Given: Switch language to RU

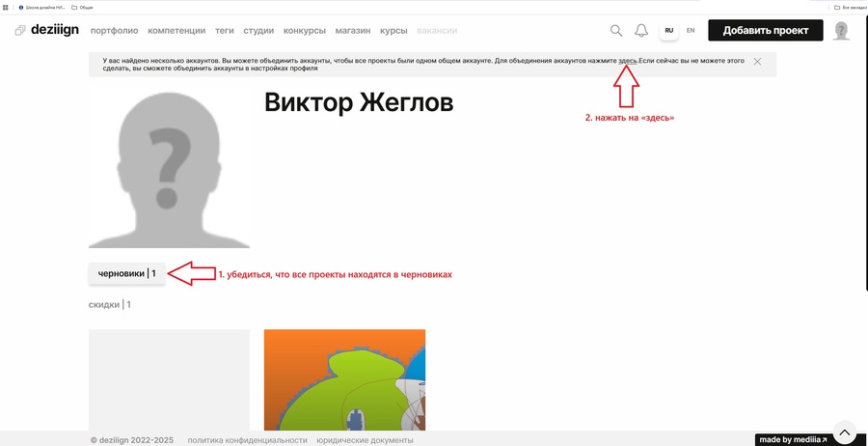Looking at the screenshot, I should [668, 31].
